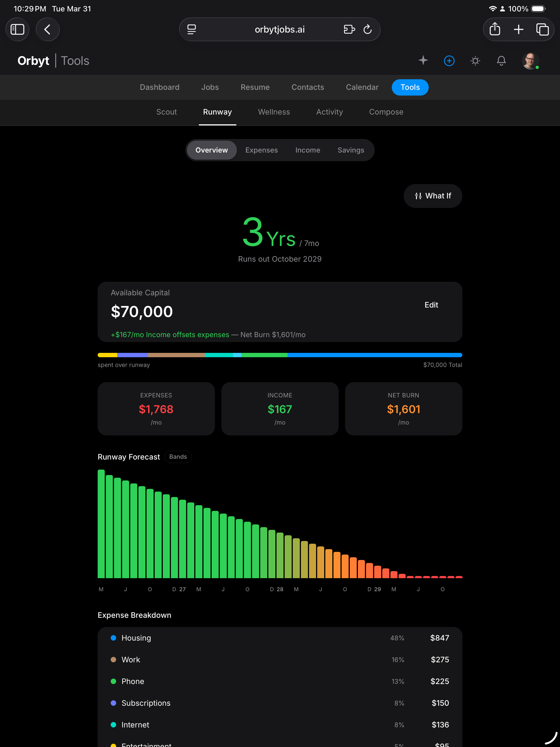
Task: Select the Savings segment
Action: (351, 150)
